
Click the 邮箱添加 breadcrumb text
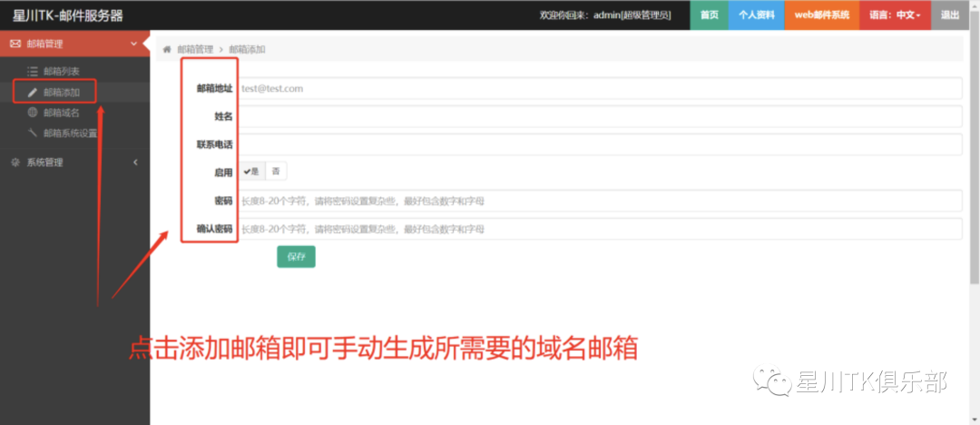coord(247,49)
